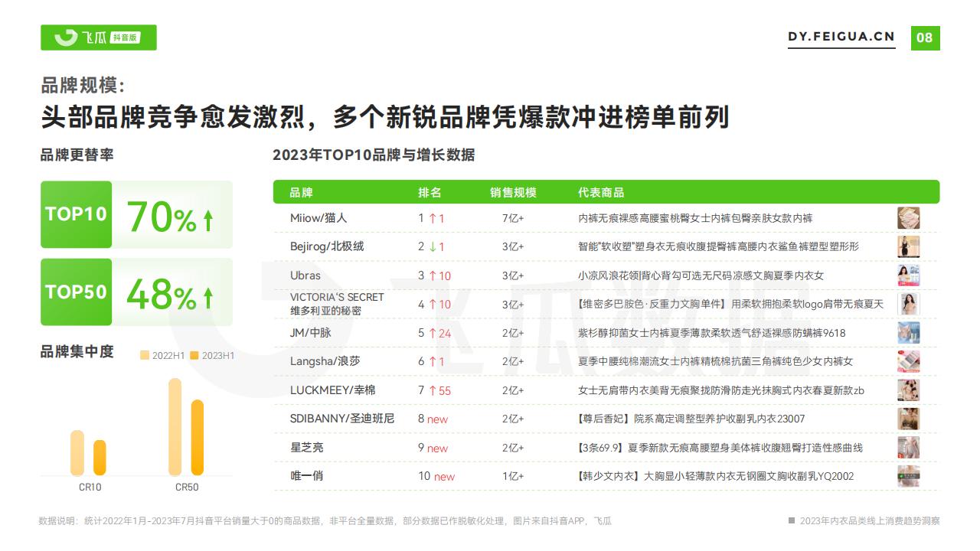Click the CR10 2023H1 orange bar
The height and width of the screenshot is (551, 980).
pos(100,458)
